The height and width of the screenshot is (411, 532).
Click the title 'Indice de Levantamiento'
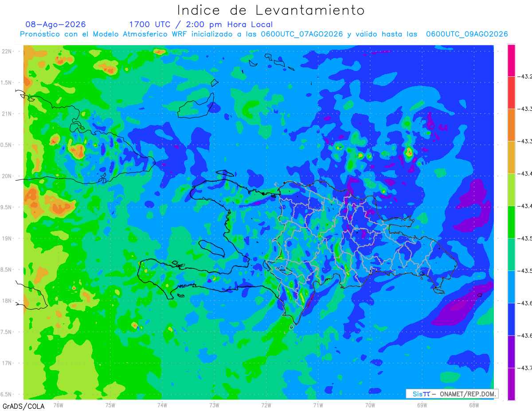point(271,10)
